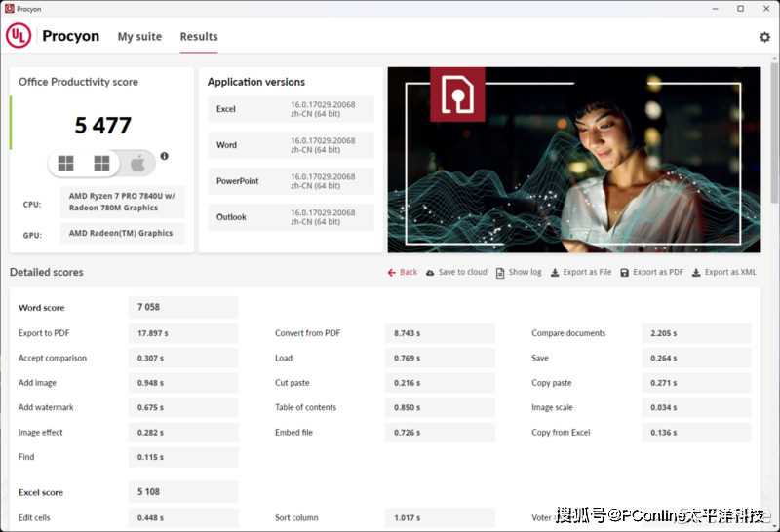Screen dimensions: 780x532
Task: Click the Save to cloud icon
Action: (431, 273)
